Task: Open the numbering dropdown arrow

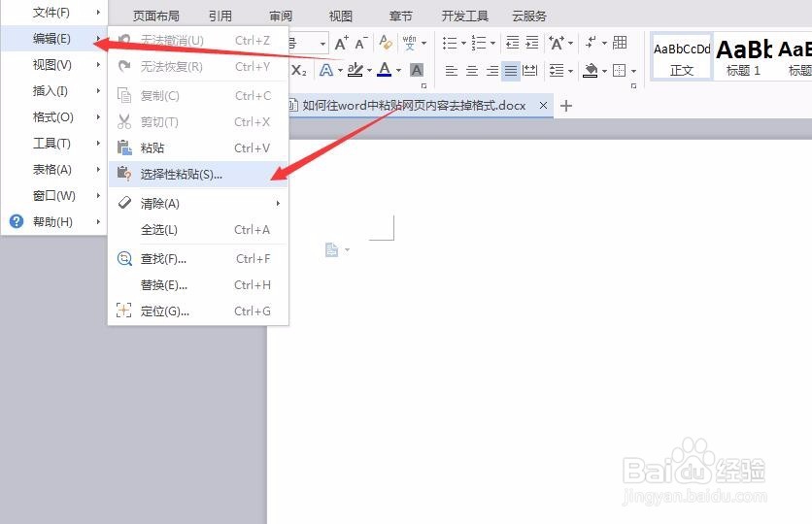Action: coord(492,43)
